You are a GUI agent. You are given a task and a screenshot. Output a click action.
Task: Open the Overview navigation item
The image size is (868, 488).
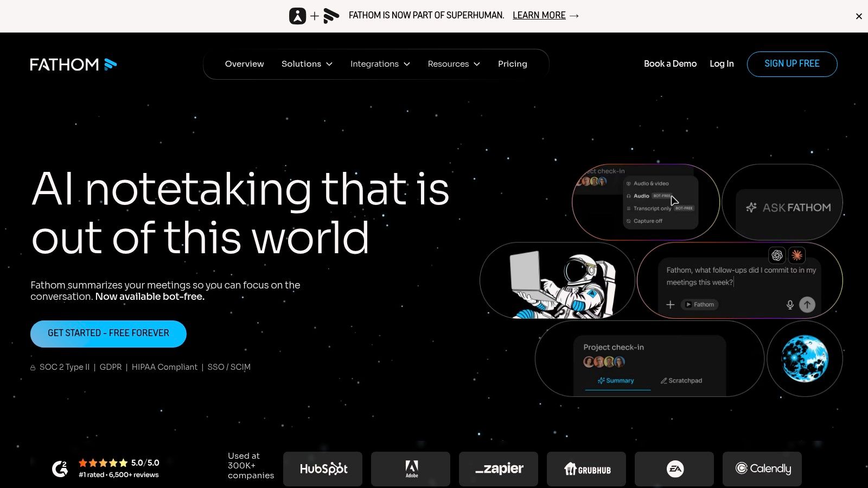[x=245, y=64]
